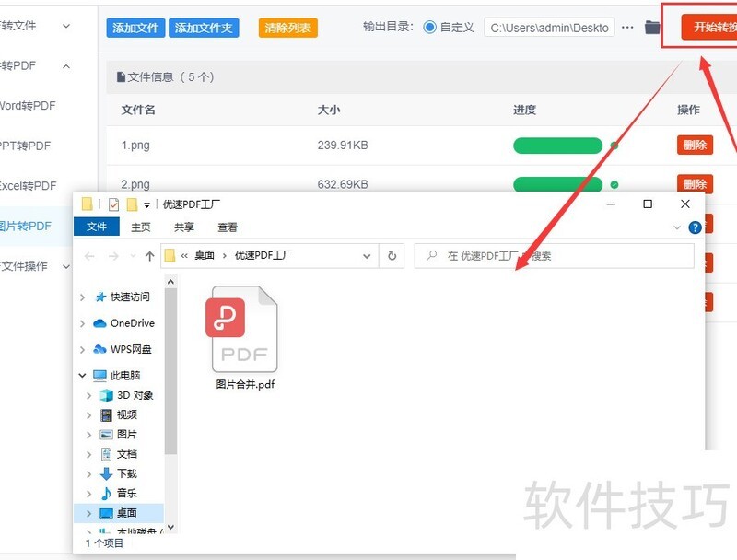Viewport: 737px width, 560px height.
Task: Open the address bar dropdown arrow in Explorer
Action: [367, 256]
